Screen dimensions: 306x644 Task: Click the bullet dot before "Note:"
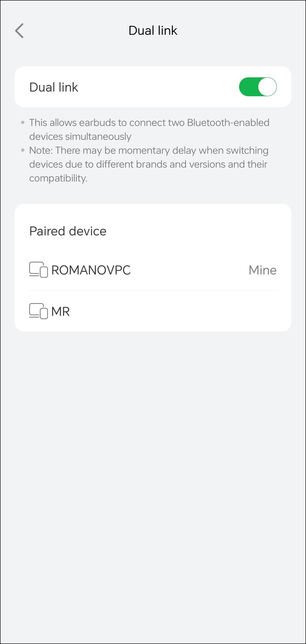(23, 150)
